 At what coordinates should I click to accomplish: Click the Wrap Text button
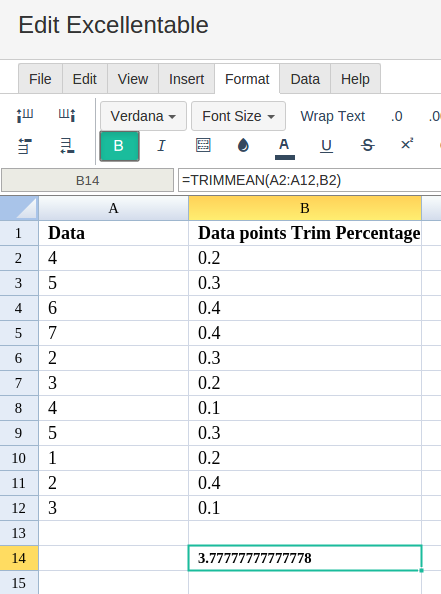333,116
